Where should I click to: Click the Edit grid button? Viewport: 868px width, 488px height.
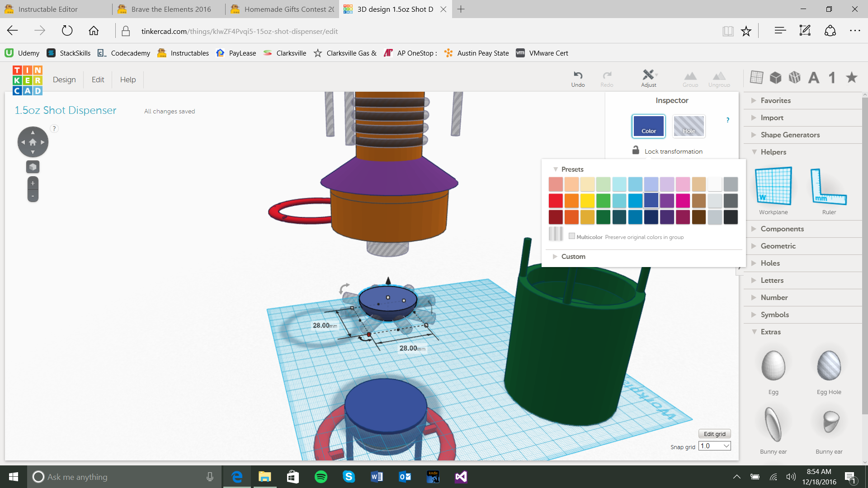click(x=714, y=434)
